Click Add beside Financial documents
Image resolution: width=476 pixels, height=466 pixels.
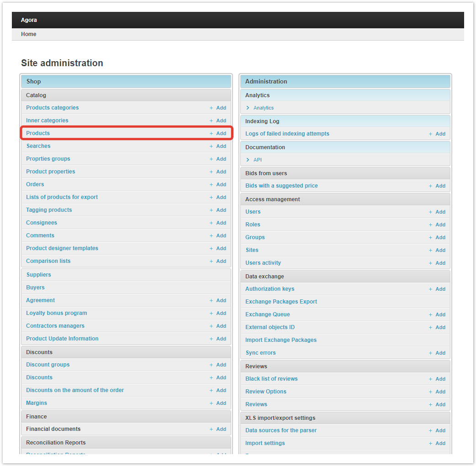pos(218,429)
